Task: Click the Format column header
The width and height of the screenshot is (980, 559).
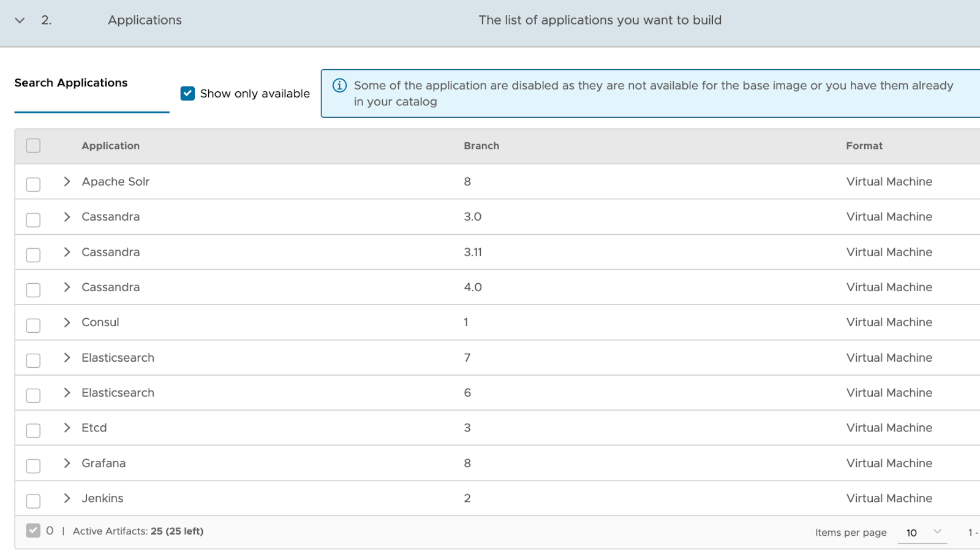Action: pyautogui.click(x=864, y=146)
